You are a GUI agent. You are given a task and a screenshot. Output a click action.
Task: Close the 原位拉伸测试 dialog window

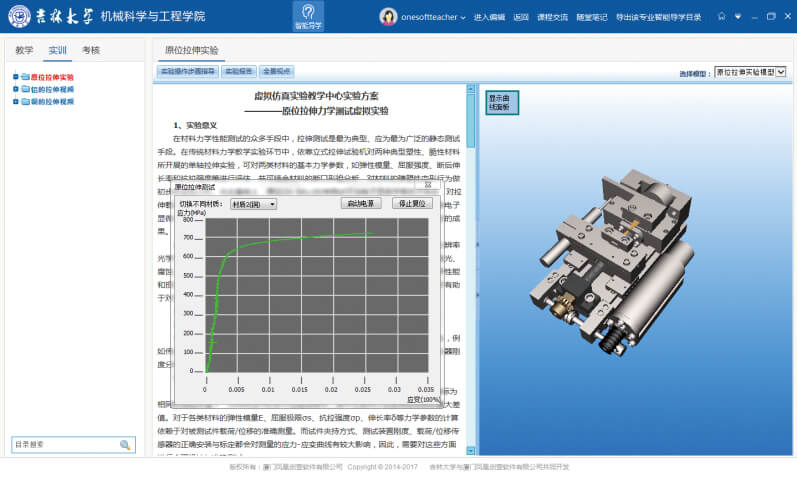click(427, 186)
